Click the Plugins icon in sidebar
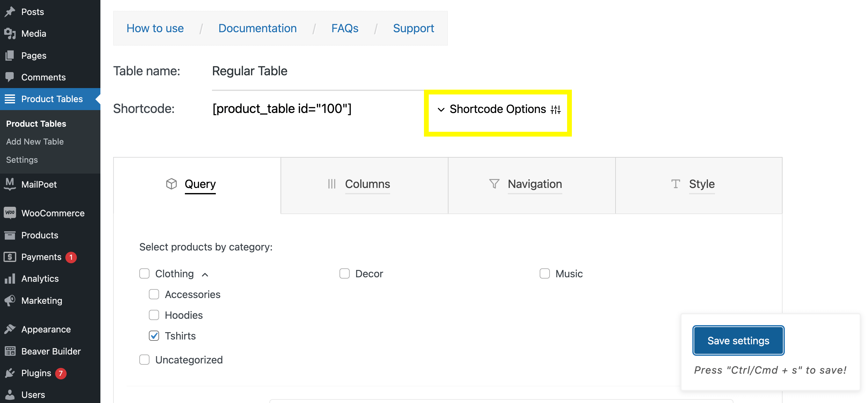 click(x=10, y=373)
